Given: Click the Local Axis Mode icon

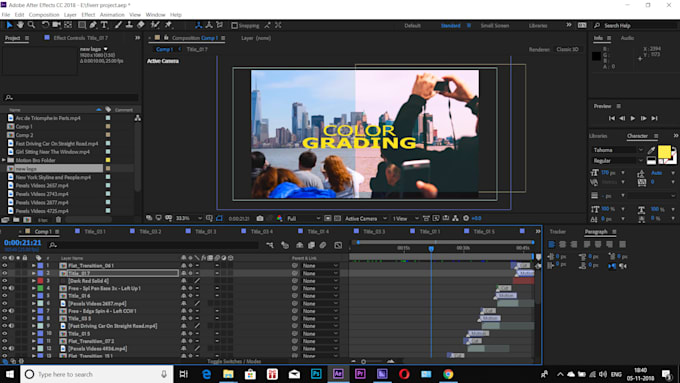Looking at the screenshot, I should pyautogui.click(x=198, y=25).
